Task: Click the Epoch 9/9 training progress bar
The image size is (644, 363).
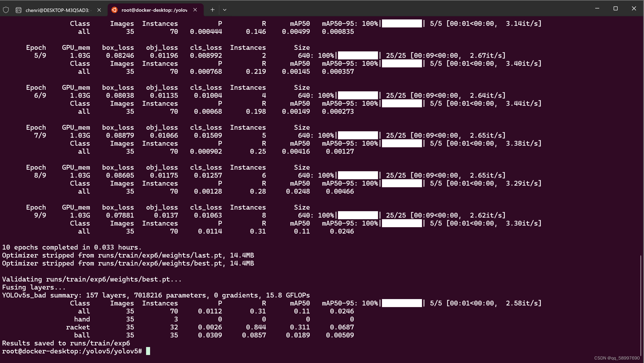Action: 358,215
